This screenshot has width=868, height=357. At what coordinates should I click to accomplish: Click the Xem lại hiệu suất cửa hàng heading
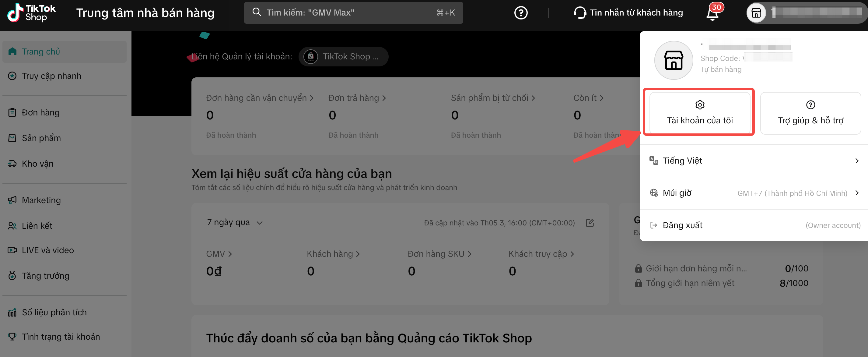coord(292,173)
